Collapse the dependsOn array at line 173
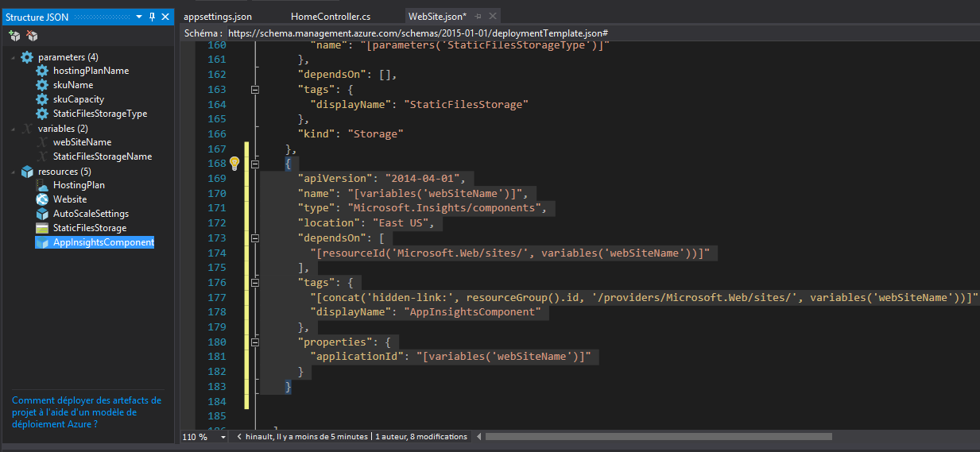 (x=255, y=238)
